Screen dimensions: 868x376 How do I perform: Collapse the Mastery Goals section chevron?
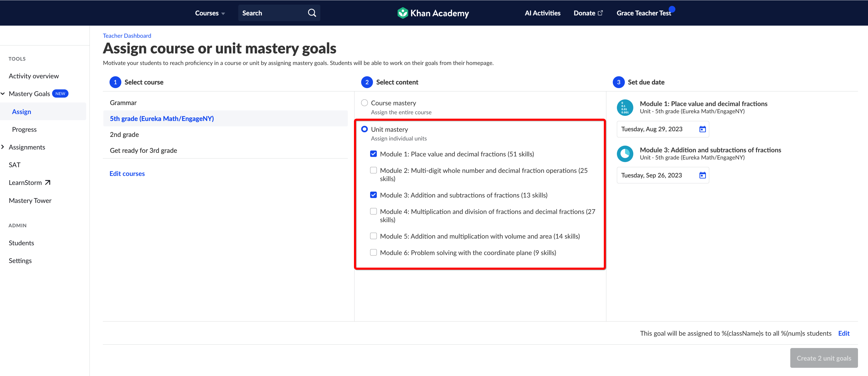tap(3, 93)
